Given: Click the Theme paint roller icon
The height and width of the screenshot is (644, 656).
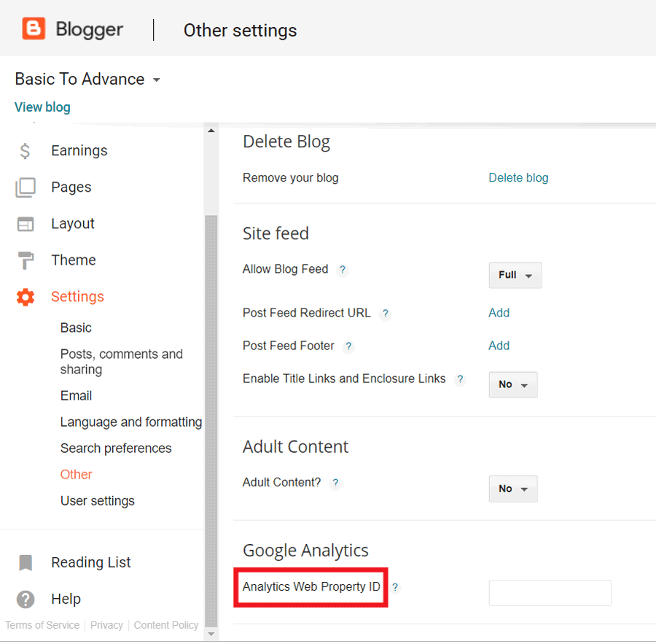Looking at the screenshot, I should pyautogui.click(x=26, y=260).
